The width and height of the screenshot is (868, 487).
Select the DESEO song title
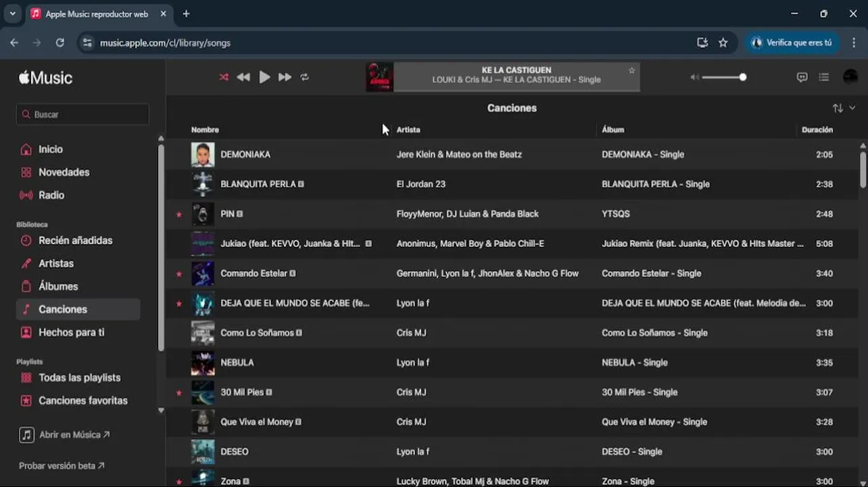click(235, 452)
